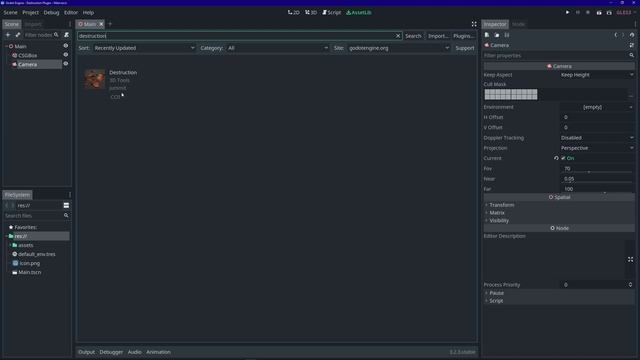
Task: Open Doppler Tracking dropdown
Action: pos(596,138)
